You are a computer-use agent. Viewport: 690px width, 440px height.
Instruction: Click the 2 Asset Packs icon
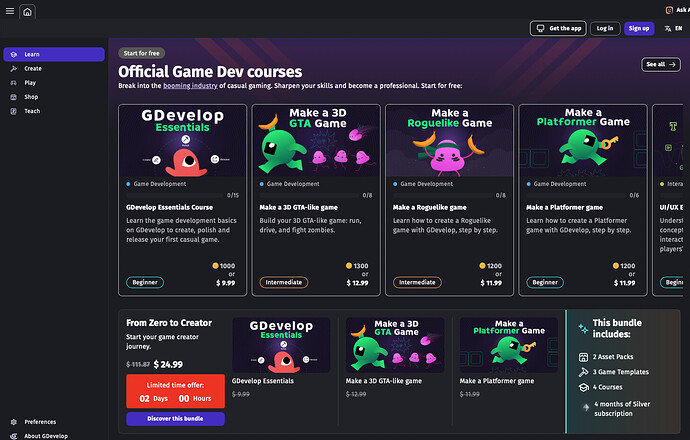tap(584, 357)
